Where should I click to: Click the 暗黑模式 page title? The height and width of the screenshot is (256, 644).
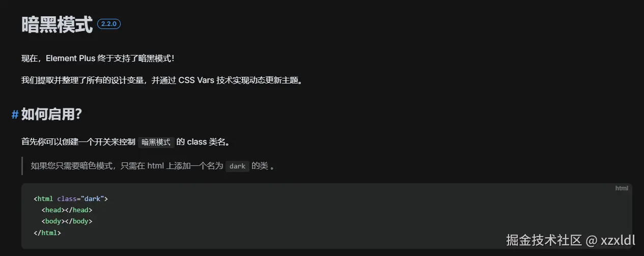57,24
